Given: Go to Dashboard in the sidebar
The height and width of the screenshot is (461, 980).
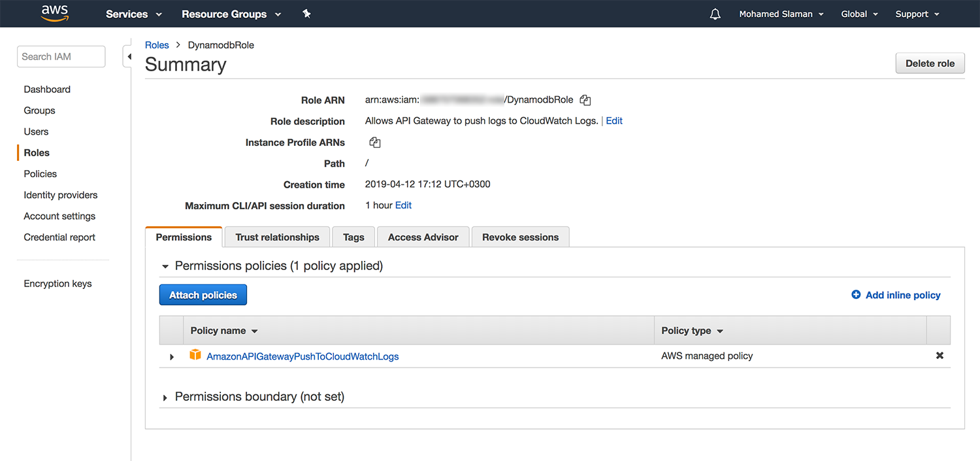Looking at the screenshot, I should 47,90.
